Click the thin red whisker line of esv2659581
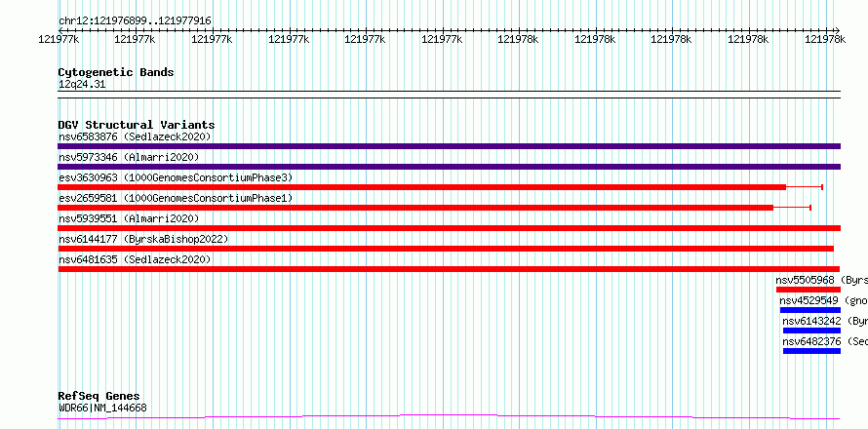 click(792, 208)
